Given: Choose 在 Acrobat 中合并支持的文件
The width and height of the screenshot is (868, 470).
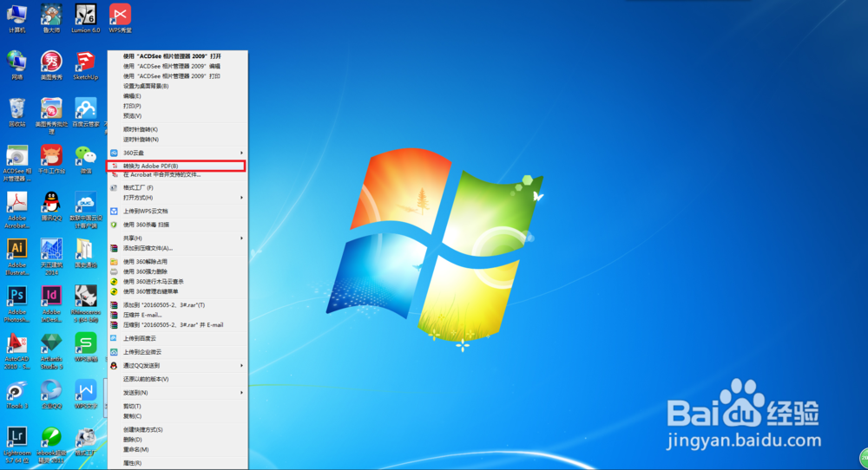Looking at the screenshot, I should pyautogui.click(x=177, y=174).
